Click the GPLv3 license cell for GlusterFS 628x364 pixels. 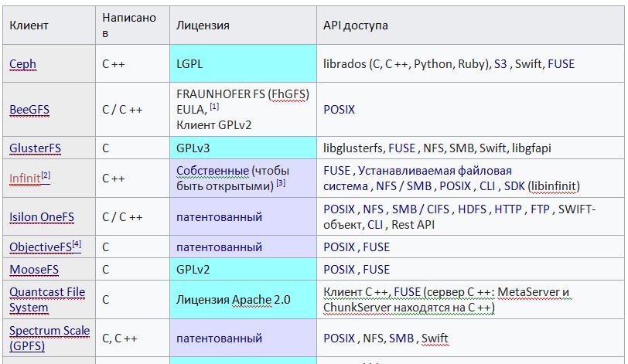[x=243, y=148]
